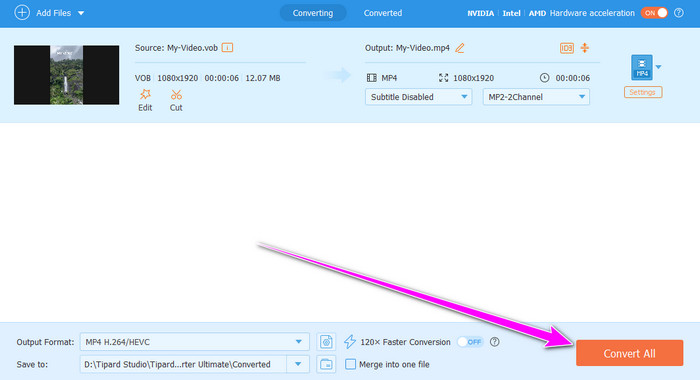Viewport: 700px width, 380px height.
Task: Click the output MP4 film icon
Action: tap(371, 78)
